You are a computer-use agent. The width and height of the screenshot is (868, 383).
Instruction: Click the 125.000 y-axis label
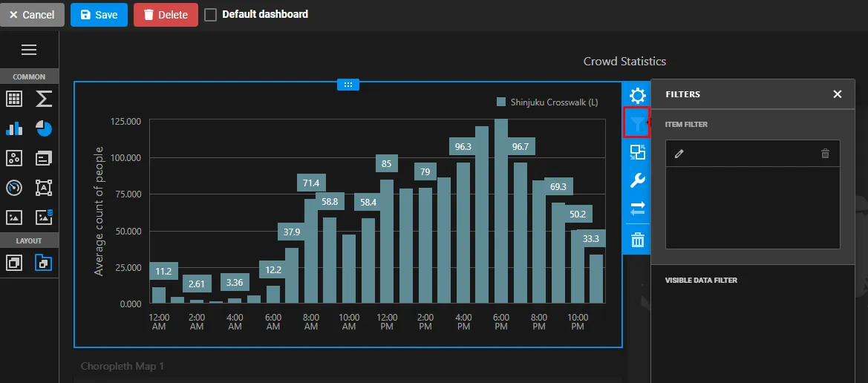pyautogui.click(x=125, y=121)
